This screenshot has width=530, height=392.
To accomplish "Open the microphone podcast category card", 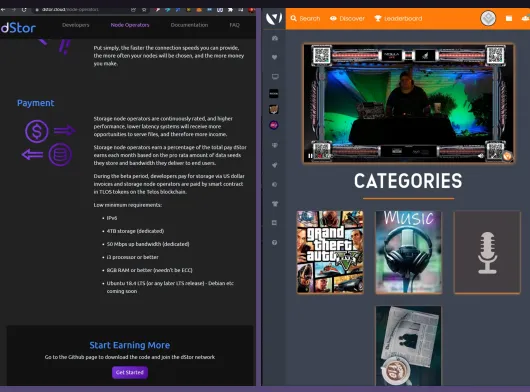I will tap(487, 252).
